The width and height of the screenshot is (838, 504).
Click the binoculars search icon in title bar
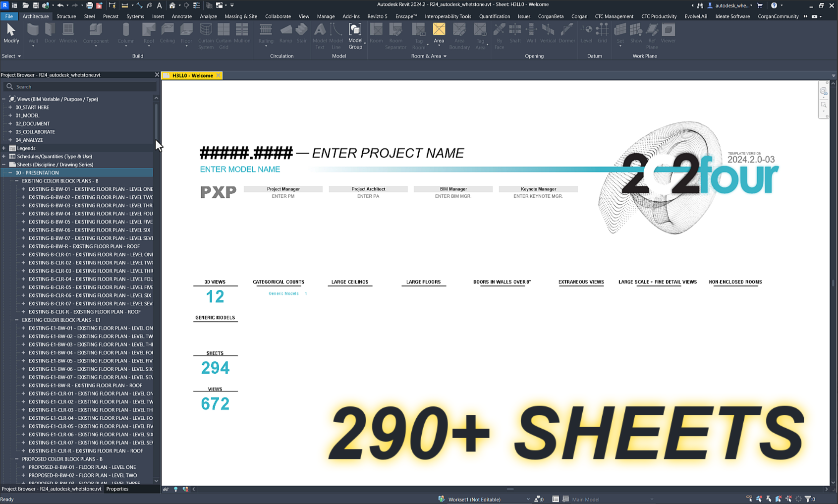tap(700, 5)
